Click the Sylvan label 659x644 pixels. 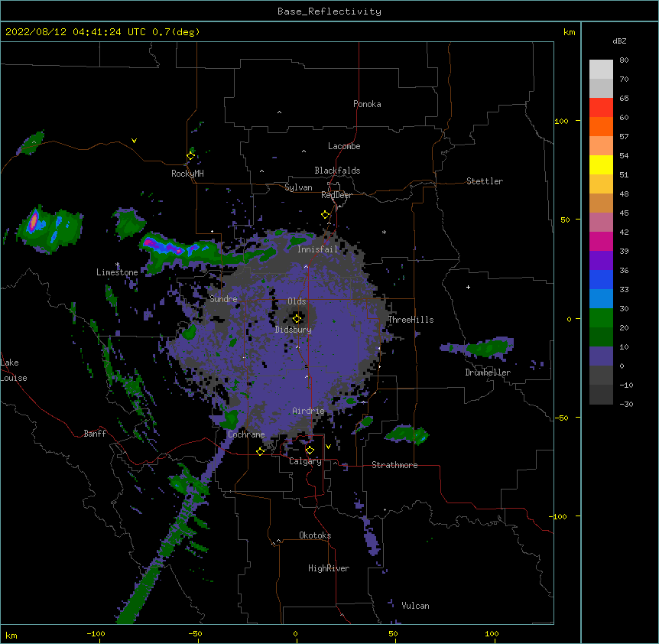point(298,187)
